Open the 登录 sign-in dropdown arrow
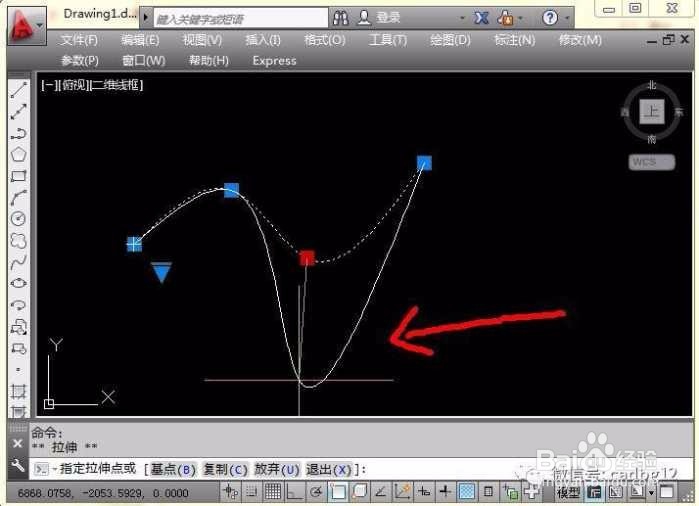Screen dimensions: 699x506 [x=462, y=18]
